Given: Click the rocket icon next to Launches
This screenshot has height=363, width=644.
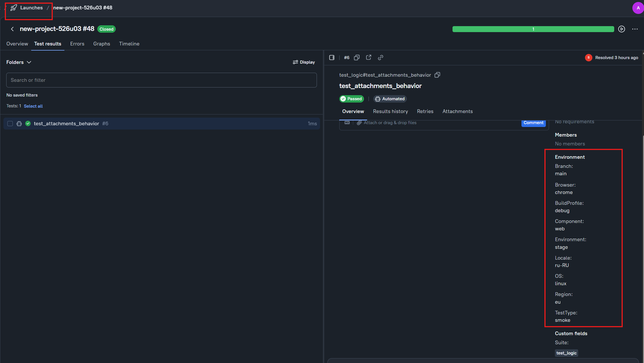Looking at the screenshot, I should click(14, 8).
